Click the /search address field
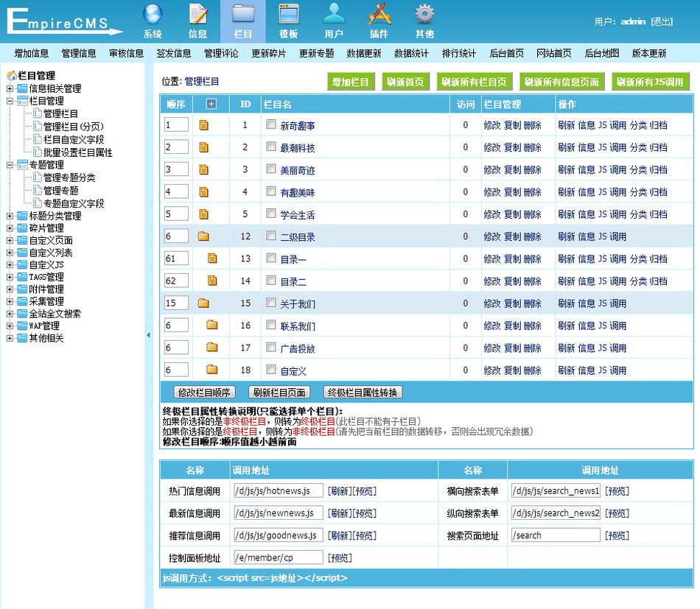The height and width of the screenshot is (609, 700). coord(556,535)
